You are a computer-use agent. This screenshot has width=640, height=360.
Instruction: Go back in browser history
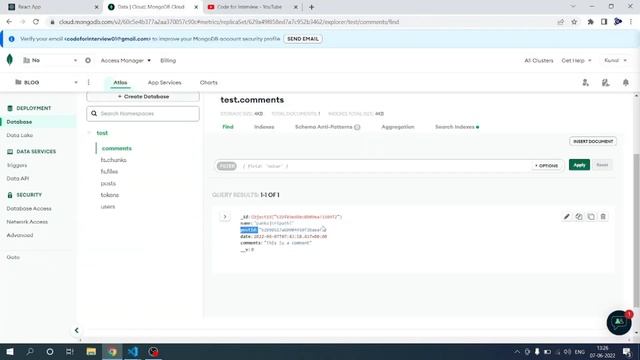(9, 22)
